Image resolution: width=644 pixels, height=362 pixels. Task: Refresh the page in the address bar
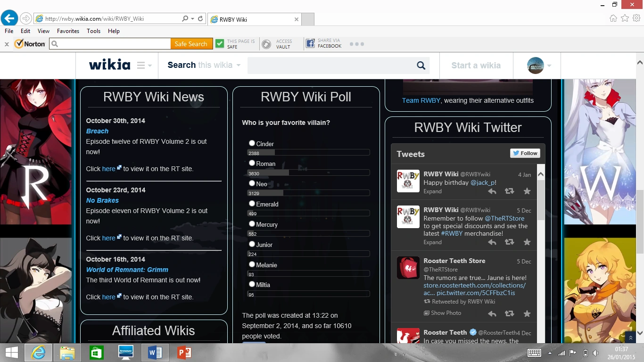(x=200, y=19)
